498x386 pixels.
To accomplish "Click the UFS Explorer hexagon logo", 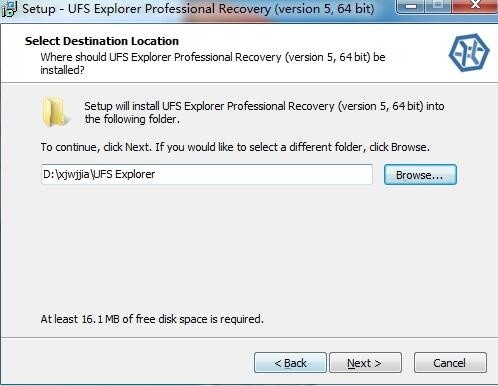I will pyautogui.click(x=469, y=52).
